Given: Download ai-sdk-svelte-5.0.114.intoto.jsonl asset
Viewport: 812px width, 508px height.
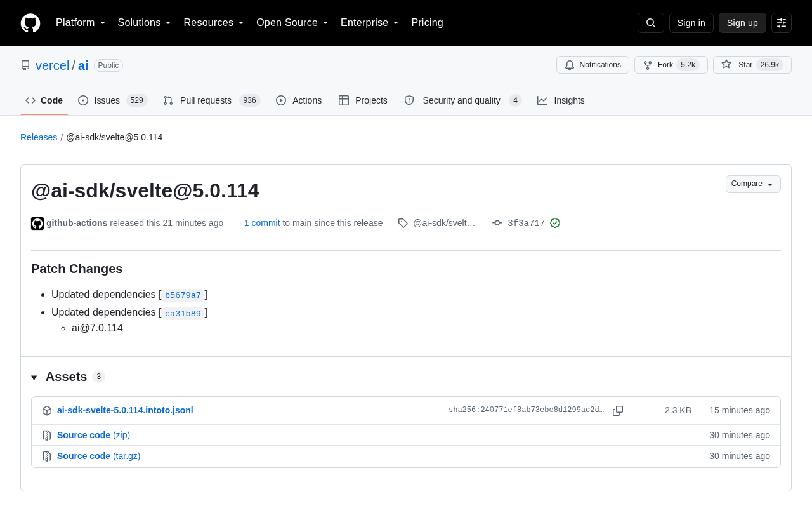Looking at the screenshot, I should coord(125,410).
